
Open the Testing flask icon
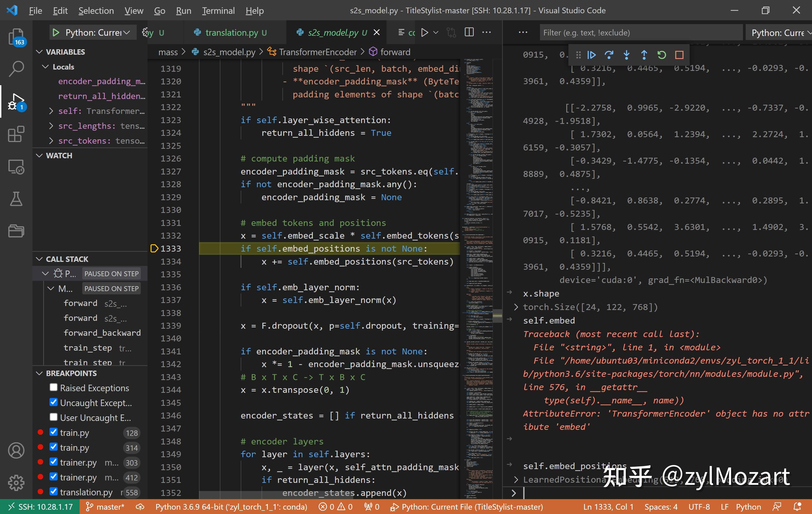click(16, 199)
